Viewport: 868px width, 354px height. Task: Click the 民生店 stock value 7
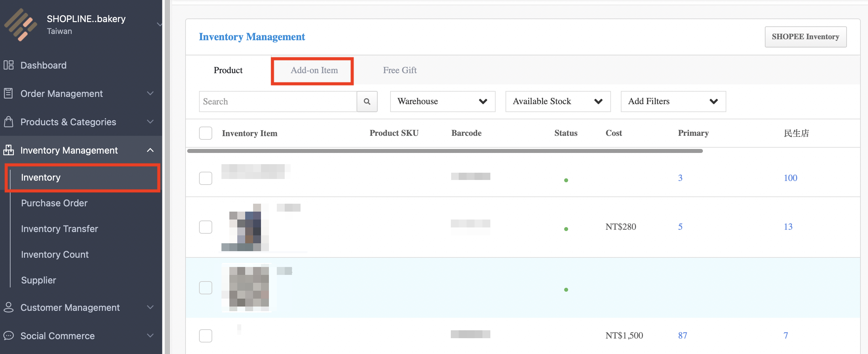[785, 336]
